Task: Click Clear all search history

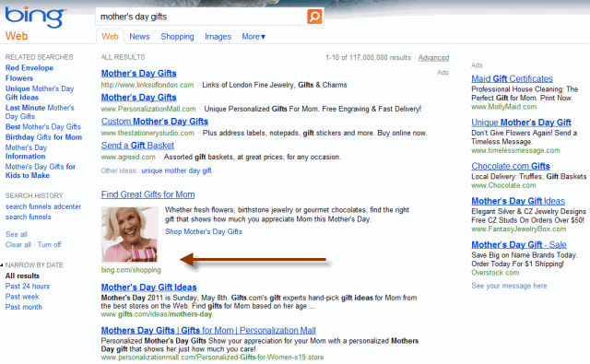Action: click(x=18, y=245)
